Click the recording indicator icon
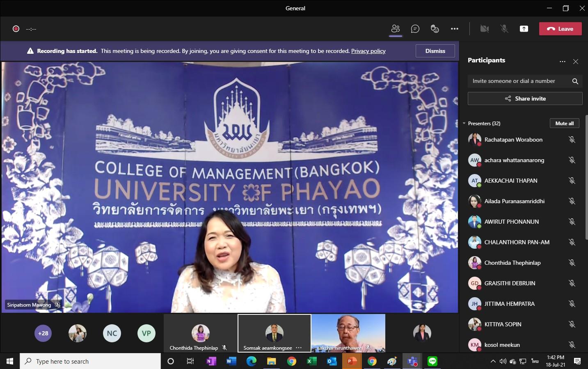588x369 pixels. 16,29
